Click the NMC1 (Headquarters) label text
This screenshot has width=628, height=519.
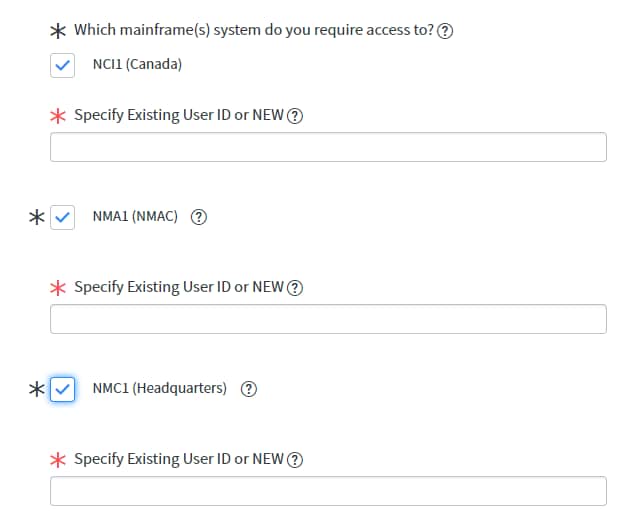(160, 388)
